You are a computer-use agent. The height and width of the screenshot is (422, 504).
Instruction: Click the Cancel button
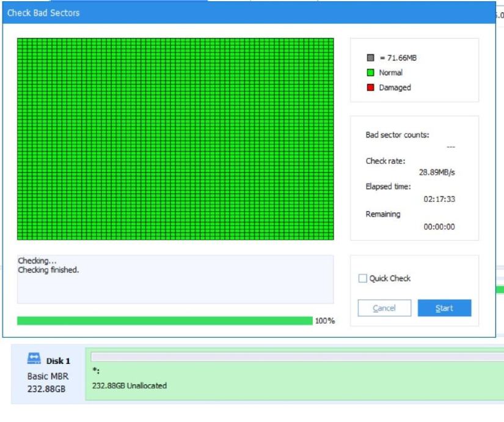pyautogui.click(x=384, y=308)
